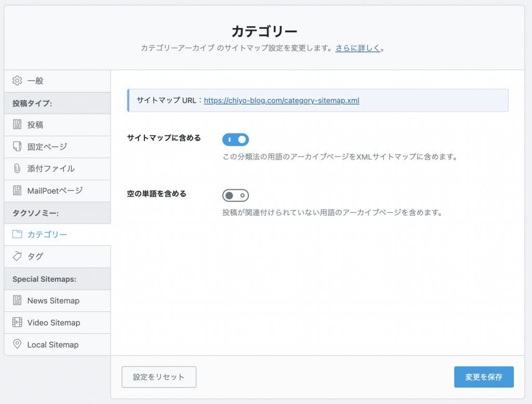Go to the 添付ファイル tab
Image resolution: width=532 pixels, height=404 pixels.
tap(57, 169)
